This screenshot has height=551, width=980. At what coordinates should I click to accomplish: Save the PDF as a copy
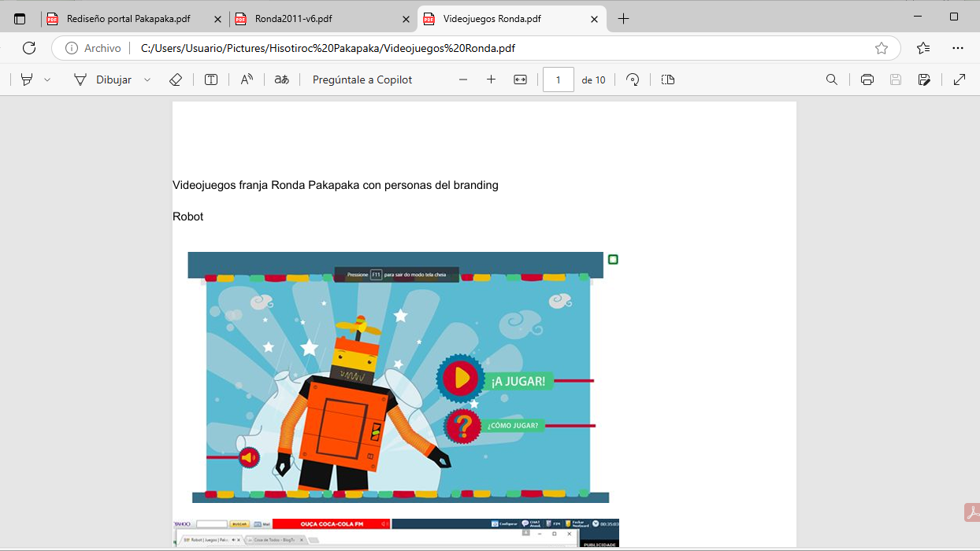point(924,80)
